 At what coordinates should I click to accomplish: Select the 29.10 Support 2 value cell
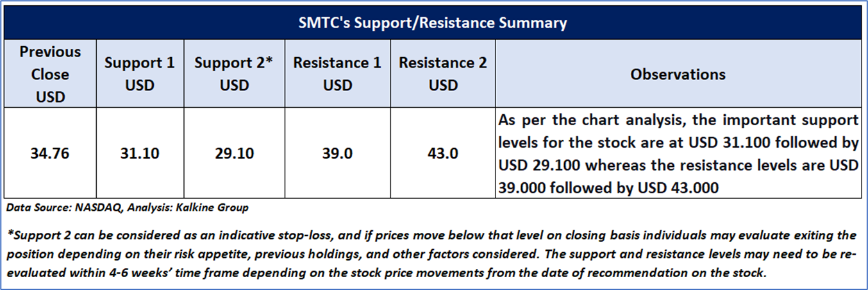tap(235, 154)
